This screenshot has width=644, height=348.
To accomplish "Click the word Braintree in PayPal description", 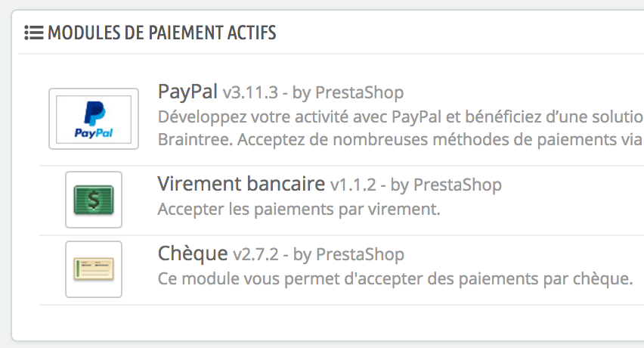I will (x=195, y=140).
